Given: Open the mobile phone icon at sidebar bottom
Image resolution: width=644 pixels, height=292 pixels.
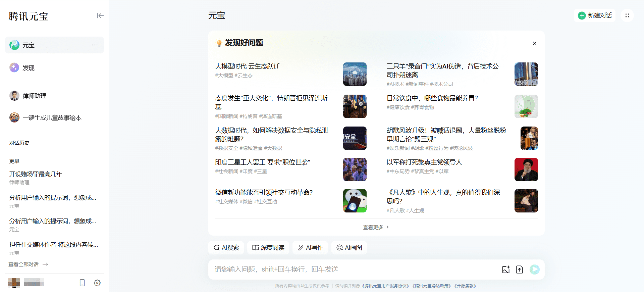Looking at the screenshot, I should click(82, 283).
